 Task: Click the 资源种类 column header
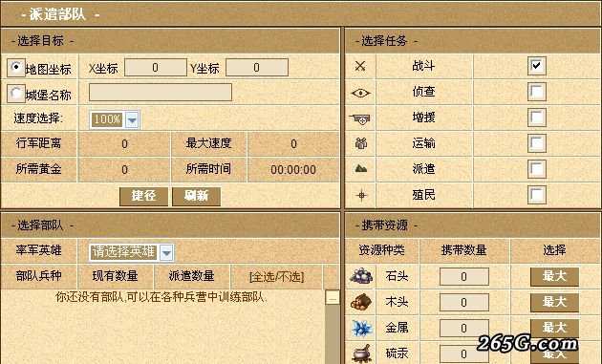click(x=381, y=250)
